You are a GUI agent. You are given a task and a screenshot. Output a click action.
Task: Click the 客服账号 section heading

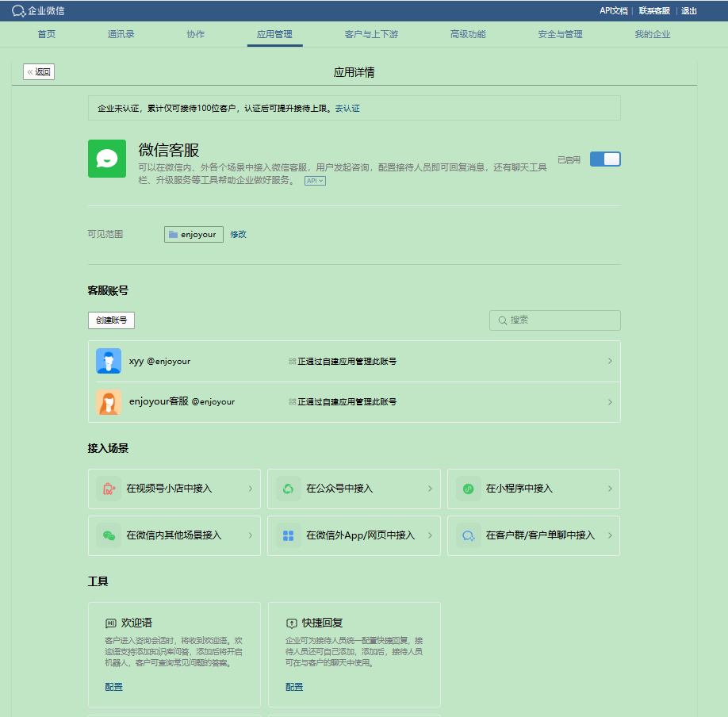tap(108, 290)
